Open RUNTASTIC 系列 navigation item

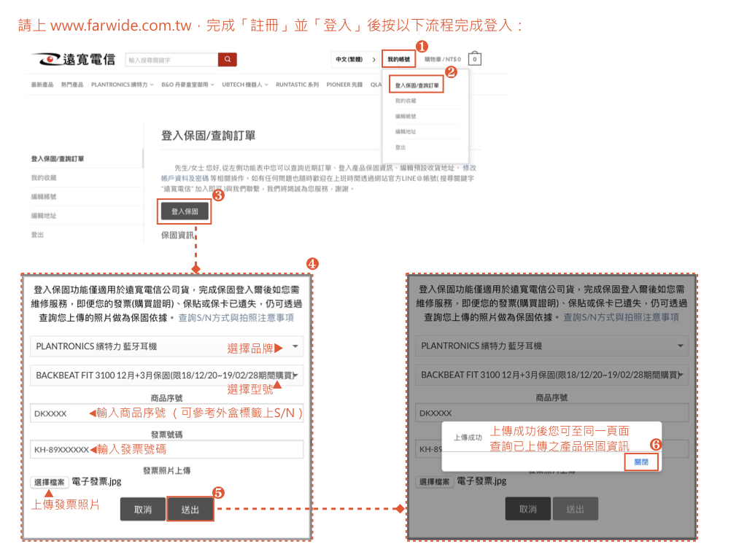click(x=298, y=85)
